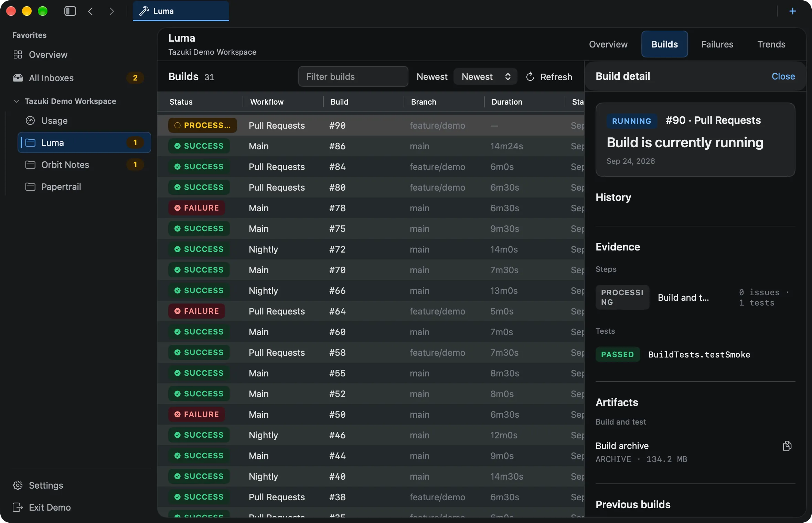Image resolution: width=812 pixels, height=523 pixels.
Task: Sort by the Workflow column header
Action: coord(267,102)
